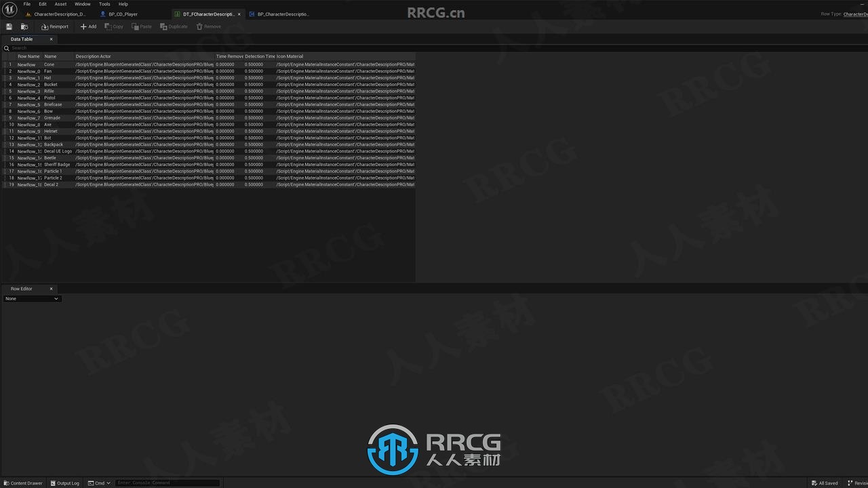Open the Output Log
The image size is (868, 488).
pyautogui.click(x=64, y=483)
